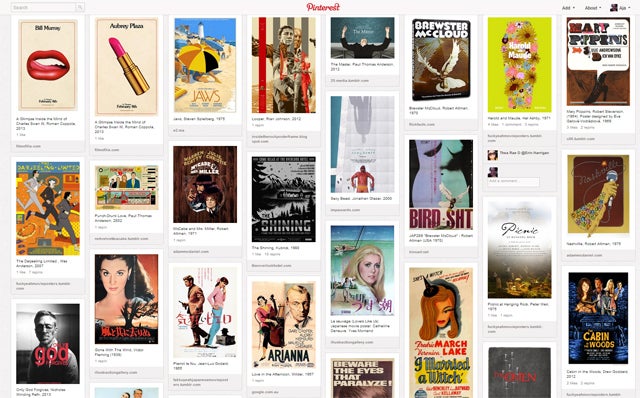Click the search magnifier icon
The width and height of the screenshot is (640, 398).
[x=80, y=7]
